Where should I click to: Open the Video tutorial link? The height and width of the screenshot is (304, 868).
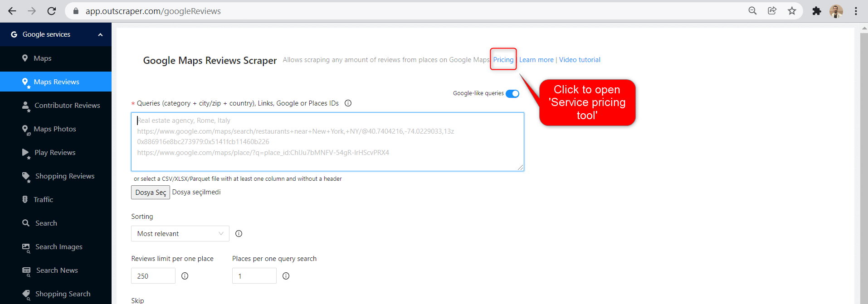click(x=580, y=60)
